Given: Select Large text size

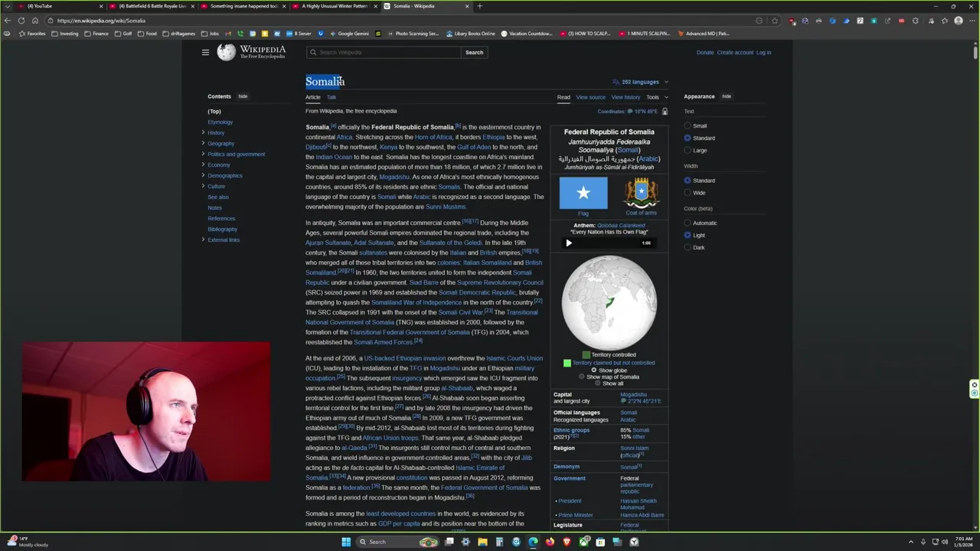Looking at the screenshot, I should pos(688,150).
